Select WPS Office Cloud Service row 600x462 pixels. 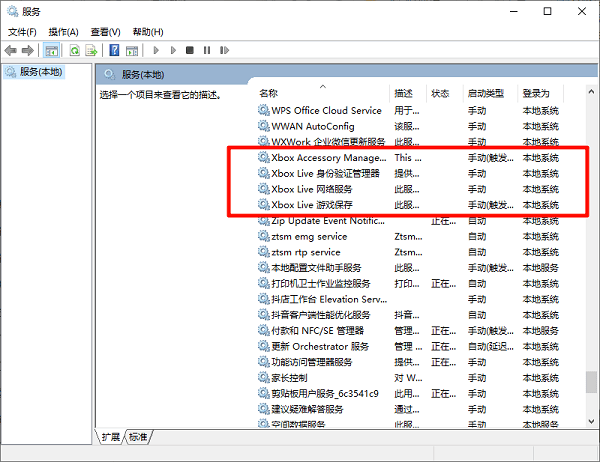click(409, 111)
